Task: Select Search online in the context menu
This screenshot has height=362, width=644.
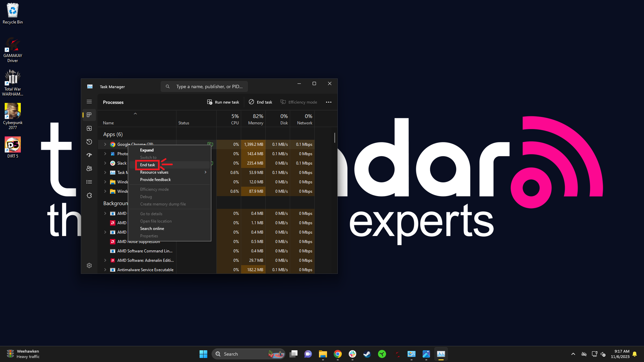Action: coord(170,229)
